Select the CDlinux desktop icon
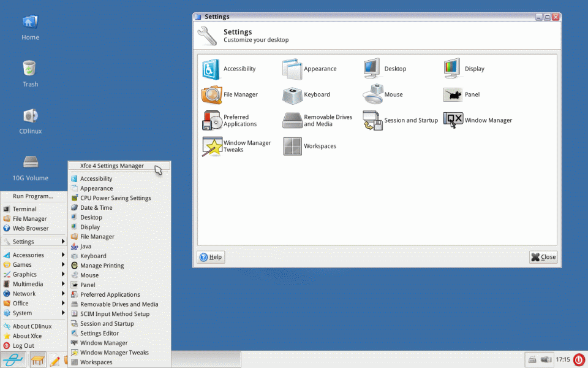Image resolution: width=588 pixels, height=368 pixels. point(31,121)
